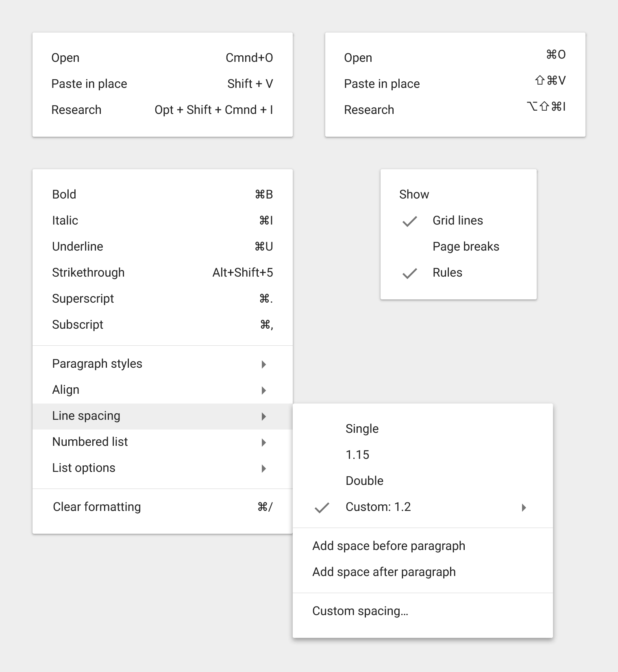This screenshot has width=618, height=672.
Task: Expand the Align submenu arrow
Action: (x=264, y=391)
